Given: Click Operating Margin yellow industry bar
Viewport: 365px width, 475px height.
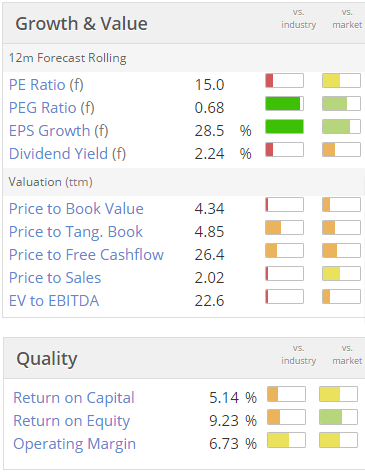Looking at the screenshot, I should pyautogui.click(x=286, y=440).
